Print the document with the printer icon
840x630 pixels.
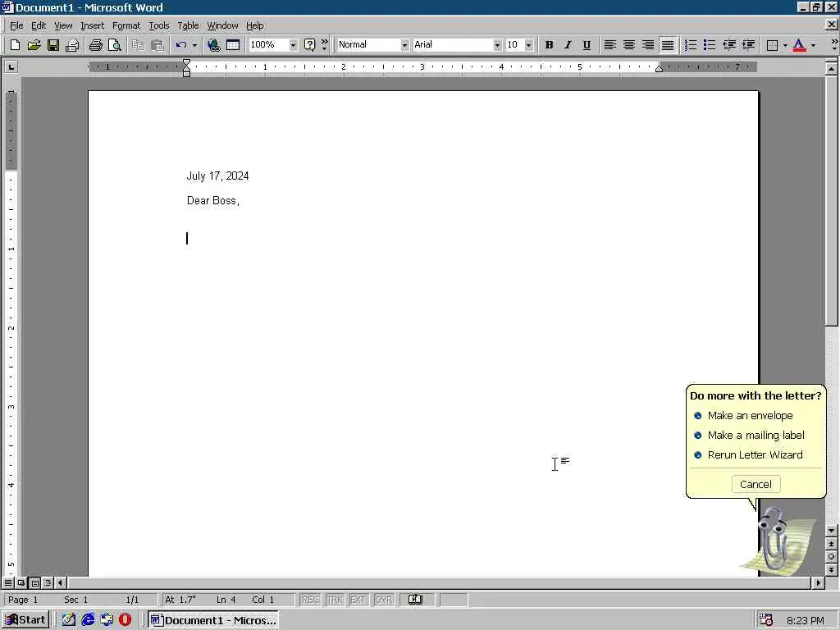coord(95,45)
